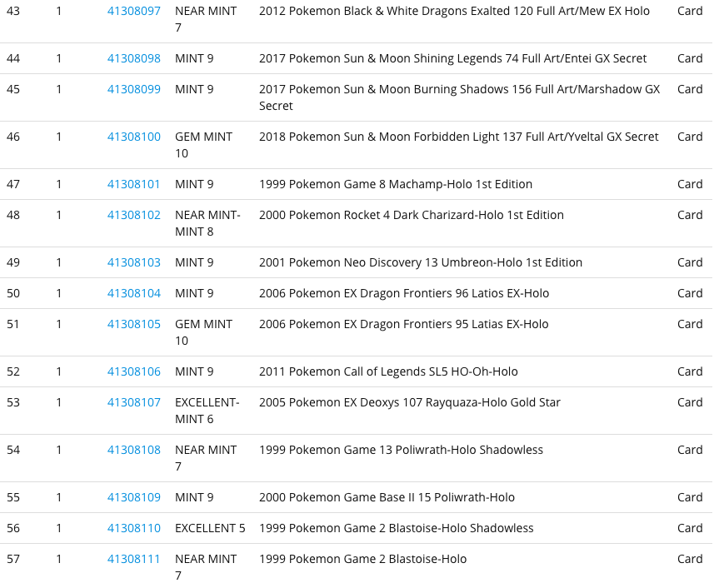Image resolution: width=714 pixels, height=588 pixels.
Task: Select the Rayquaza-Holo Gold Star description
Action: [410, 402]
